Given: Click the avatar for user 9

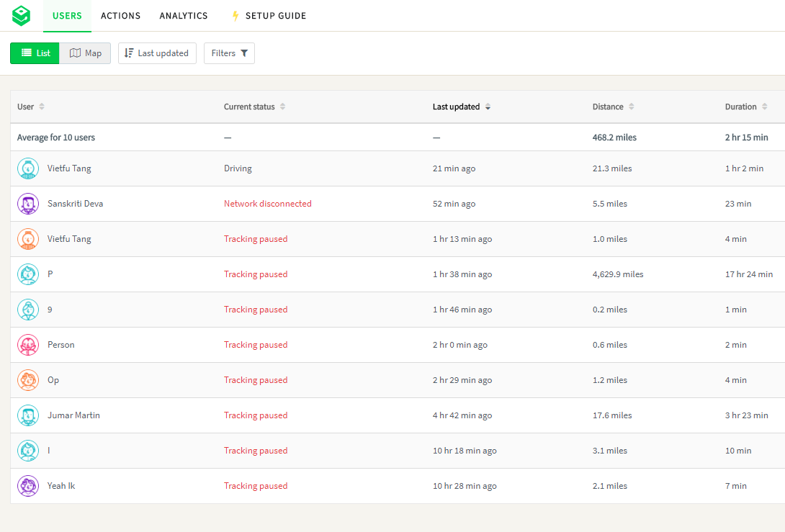Looking at the screenshot, I should (x=28, y=310).
